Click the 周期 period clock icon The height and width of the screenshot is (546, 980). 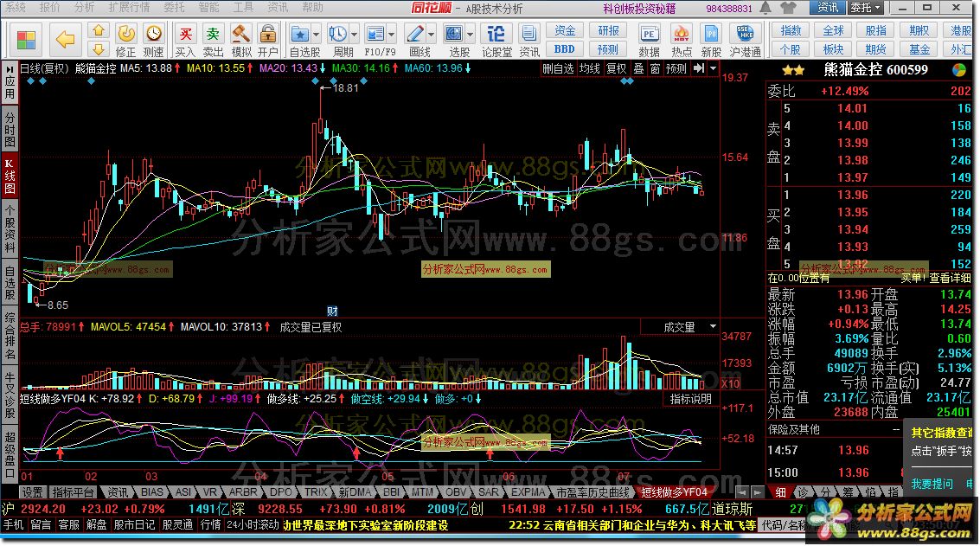[338, 35]
